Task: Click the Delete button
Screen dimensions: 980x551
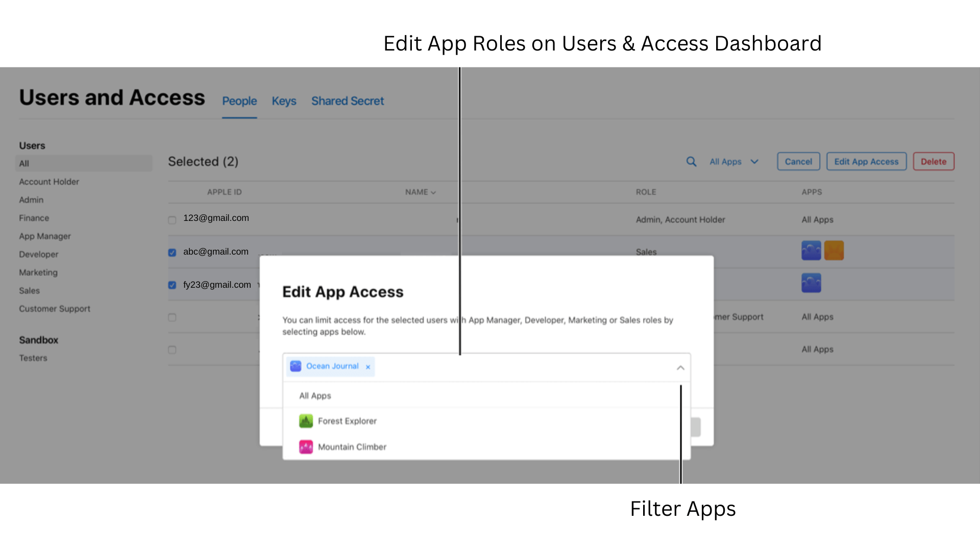Action: tap(933, 161)
